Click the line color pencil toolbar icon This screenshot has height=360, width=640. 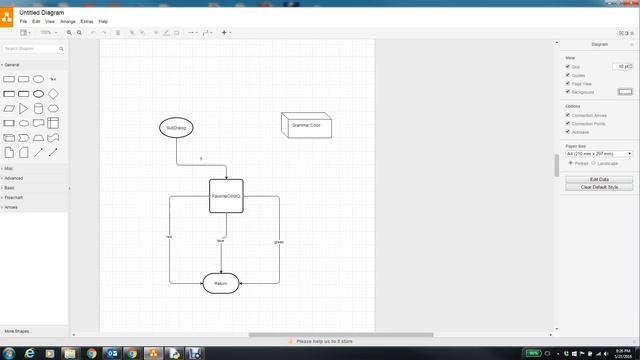(166, 33)
